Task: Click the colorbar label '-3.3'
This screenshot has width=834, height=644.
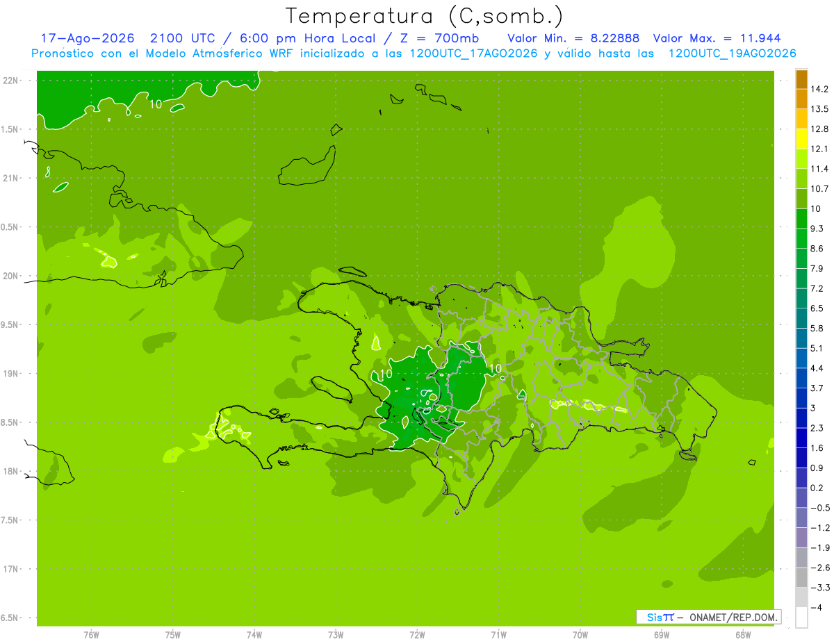Action: (819, 587)
